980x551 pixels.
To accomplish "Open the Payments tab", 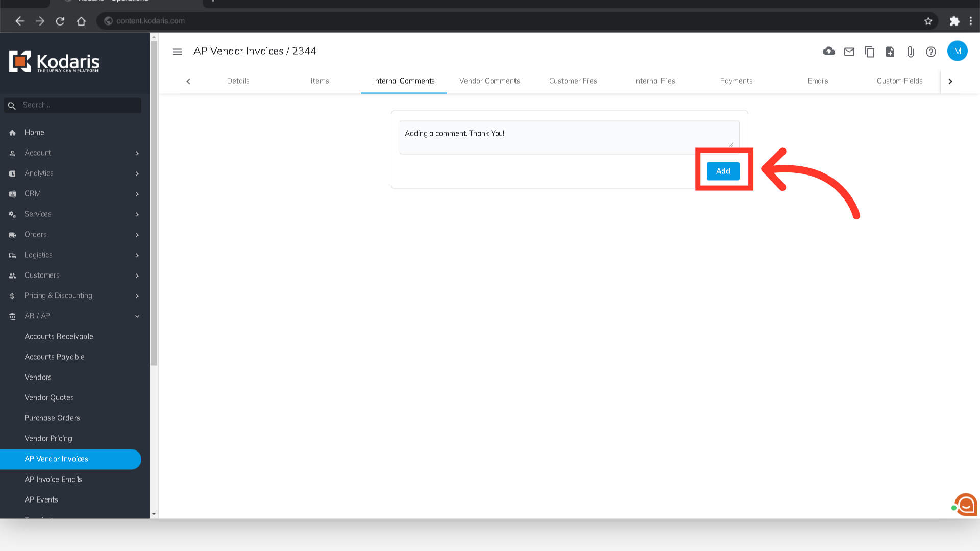I will [736, 81].
